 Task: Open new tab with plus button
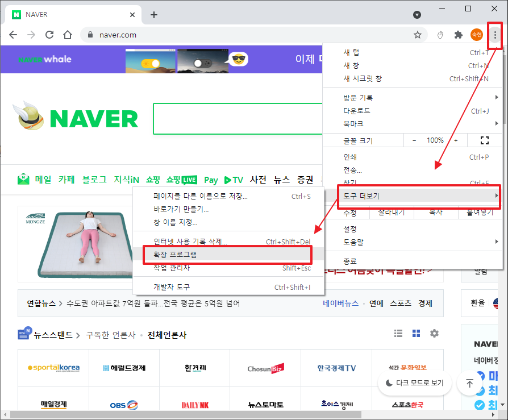154,15
